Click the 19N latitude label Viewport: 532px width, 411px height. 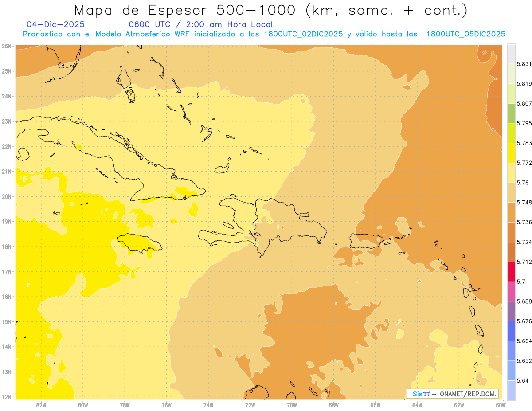[x=6, y=221]
